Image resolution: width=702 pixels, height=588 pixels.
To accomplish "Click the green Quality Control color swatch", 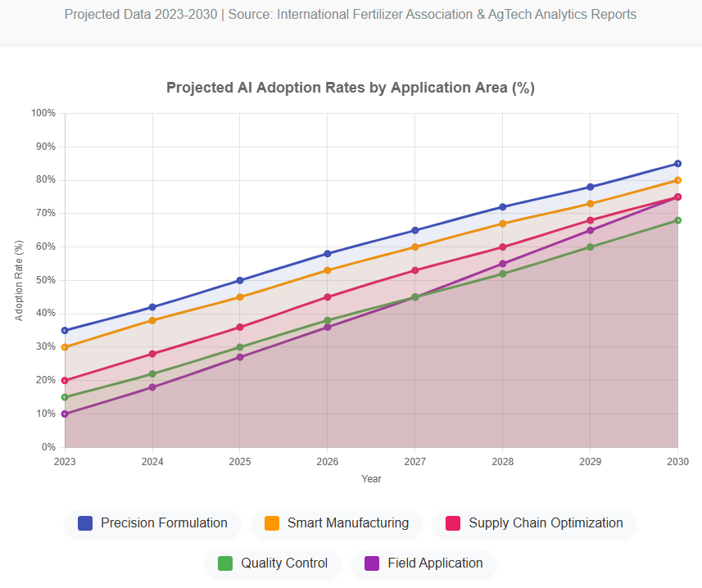I will (225, 563).
